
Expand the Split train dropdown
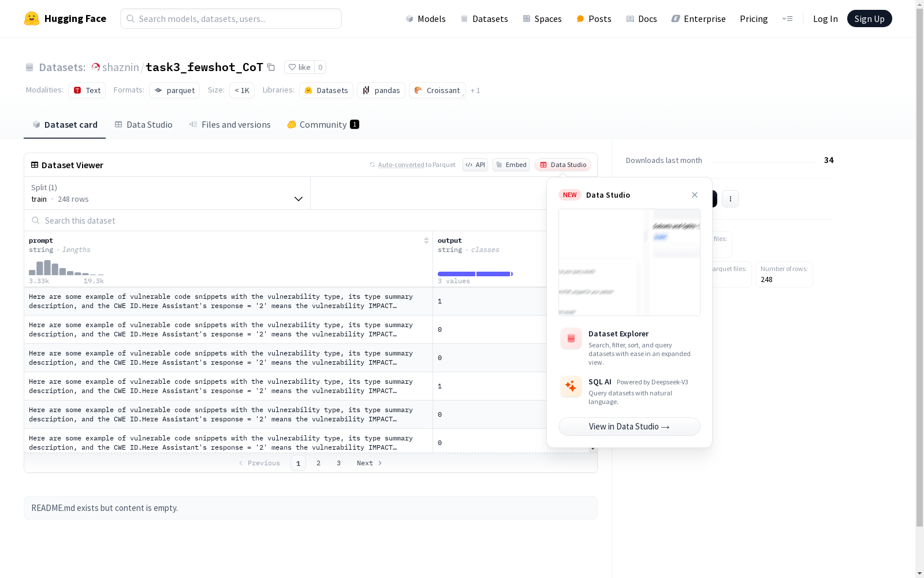(x=167, y=193)
